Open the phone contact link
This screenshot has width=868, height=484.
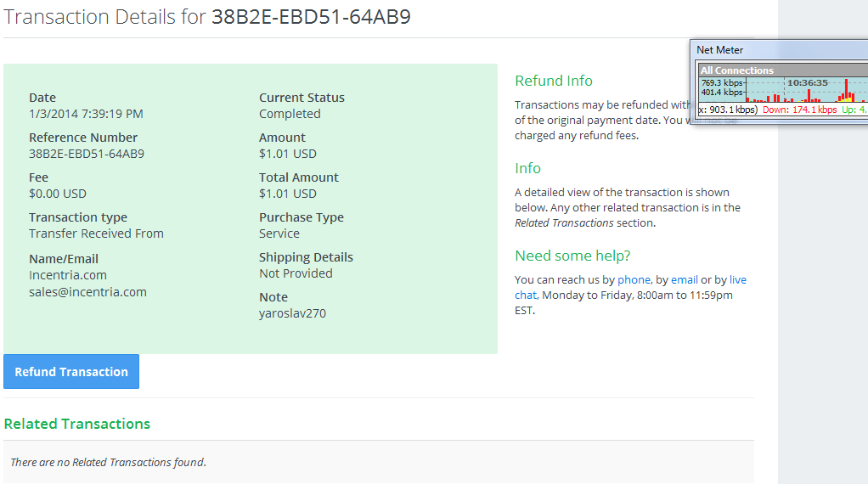(634, 280)
